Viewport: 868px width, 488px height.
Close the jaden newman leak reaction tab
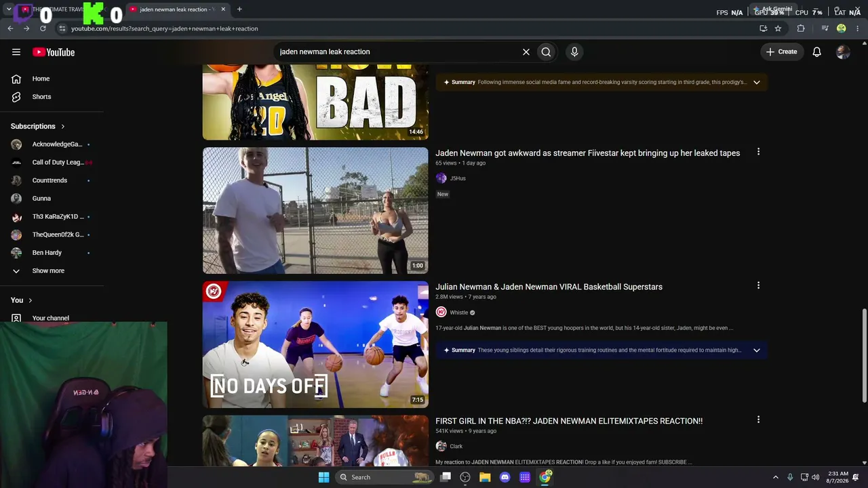point(223,9)
